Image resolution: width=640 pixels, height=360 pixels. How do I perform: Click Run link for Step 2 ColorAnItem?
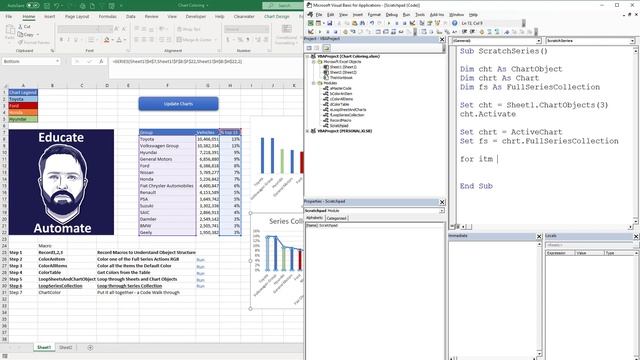click(200, 260)
